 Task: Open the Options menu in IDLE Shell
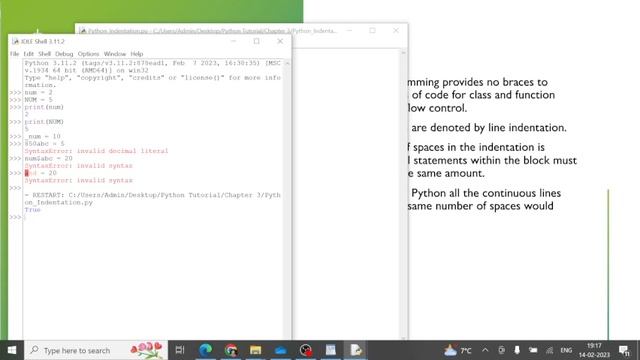(x=89, y=54)
